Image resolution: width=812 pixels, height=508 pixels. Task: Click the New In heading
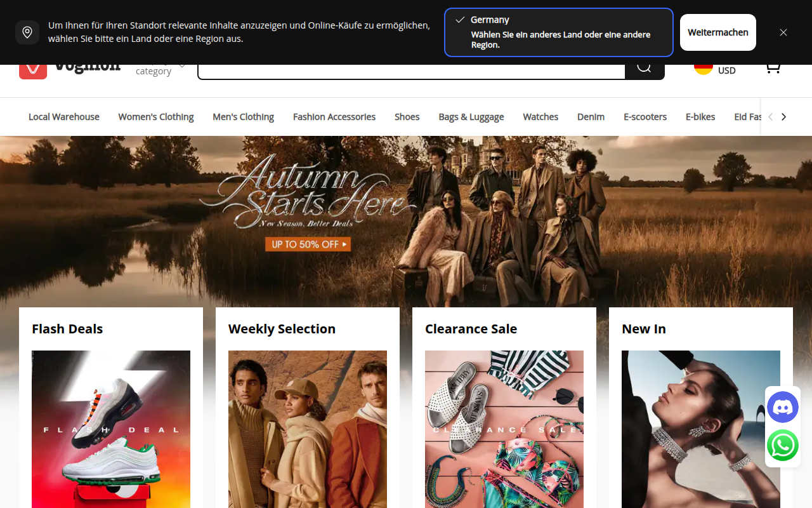644,329
